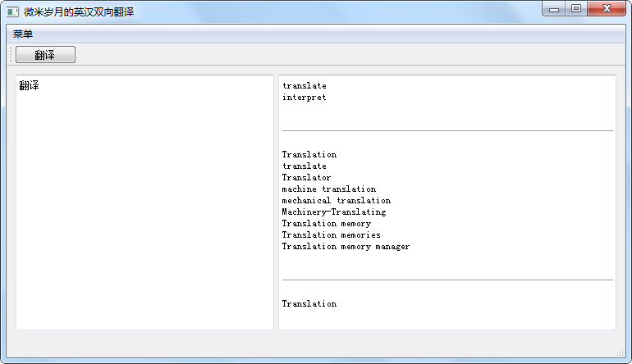The image size is (632, 364).
Task: Click 'interpret' in the results
Action: point(305,97)
